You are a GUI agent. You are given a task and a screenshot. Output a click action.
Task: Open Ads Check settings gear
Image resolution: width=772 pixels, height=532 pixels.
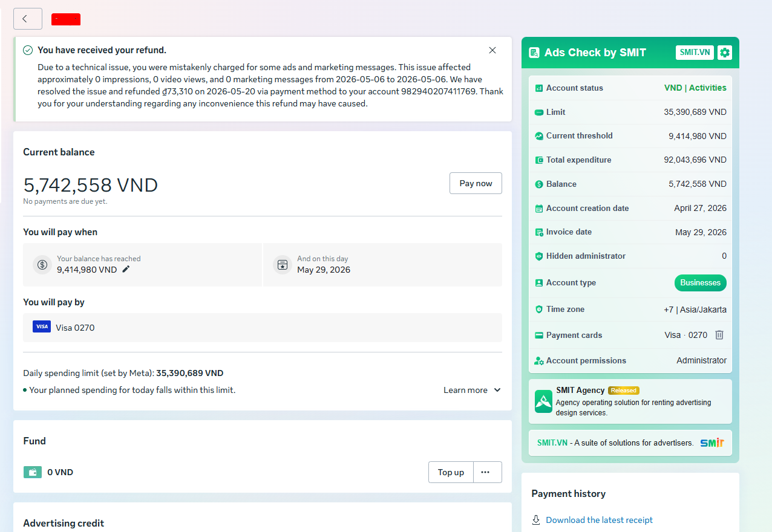click(x=725, y=53)
